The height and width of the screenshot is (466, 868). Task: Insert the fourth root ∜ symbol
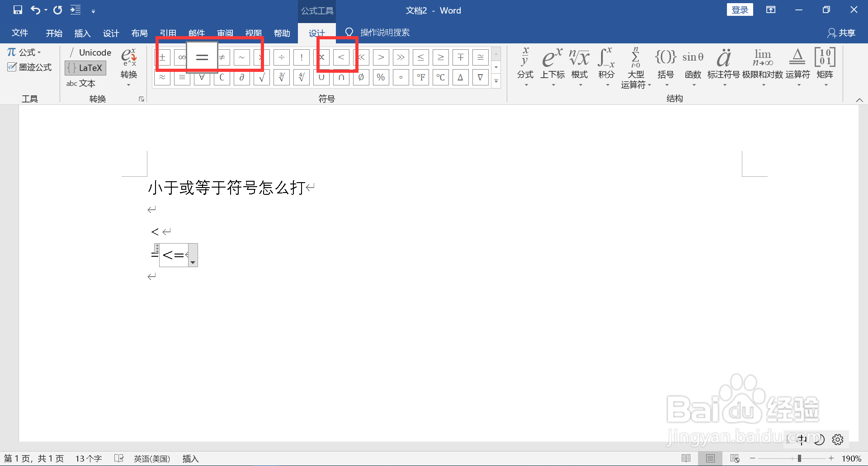pos(302,77)
